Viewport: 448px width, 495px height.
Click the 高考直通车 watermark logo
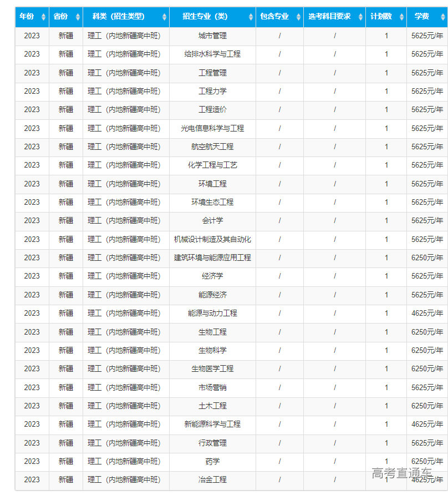401,473
